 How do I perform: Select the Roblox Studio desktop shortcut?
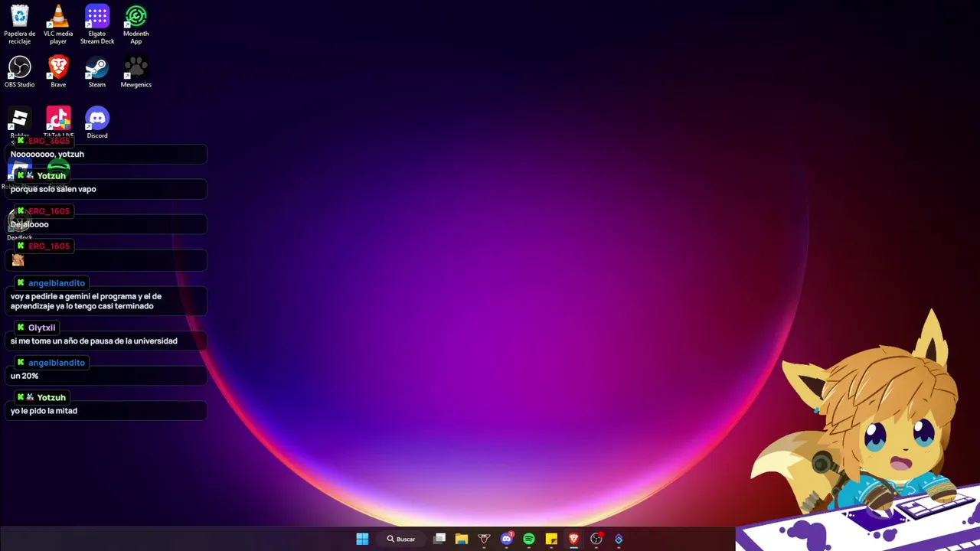(19, 122)
